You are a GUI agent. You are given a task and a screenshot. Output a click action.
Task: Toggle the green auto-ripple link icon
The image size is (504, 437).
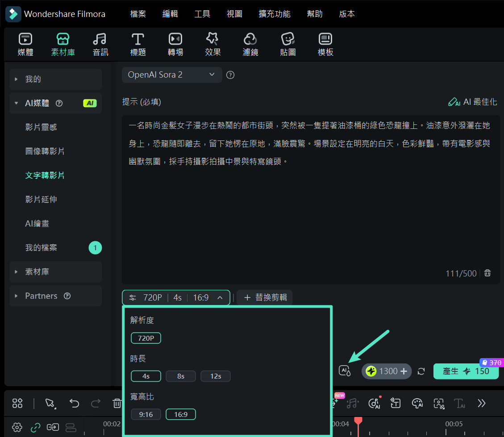35,427
